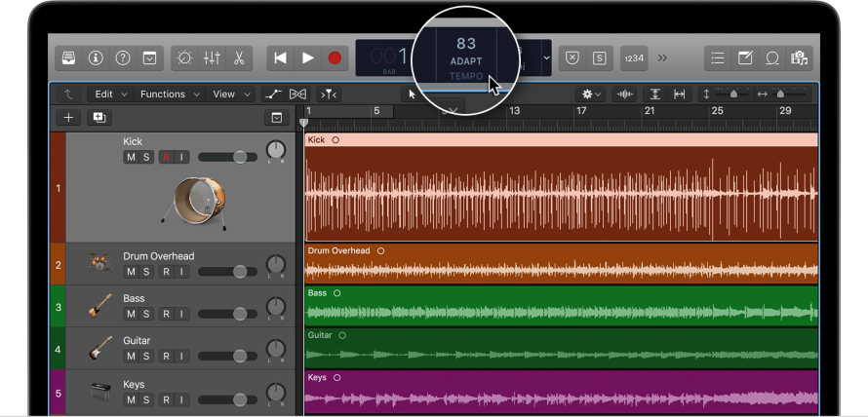Record-enable the Guitar track
This screenshot has height=417, width=868.
pos(166,357)
